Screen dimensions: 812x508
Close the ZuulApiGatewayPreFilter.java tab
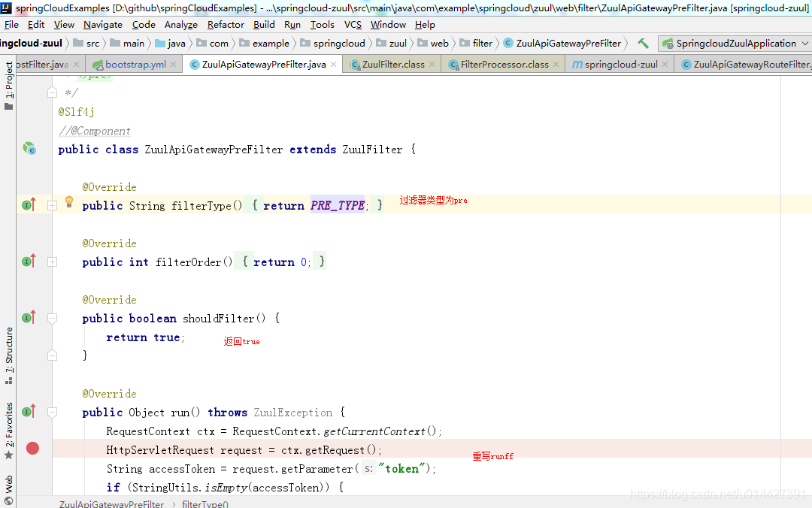point(334,64)
